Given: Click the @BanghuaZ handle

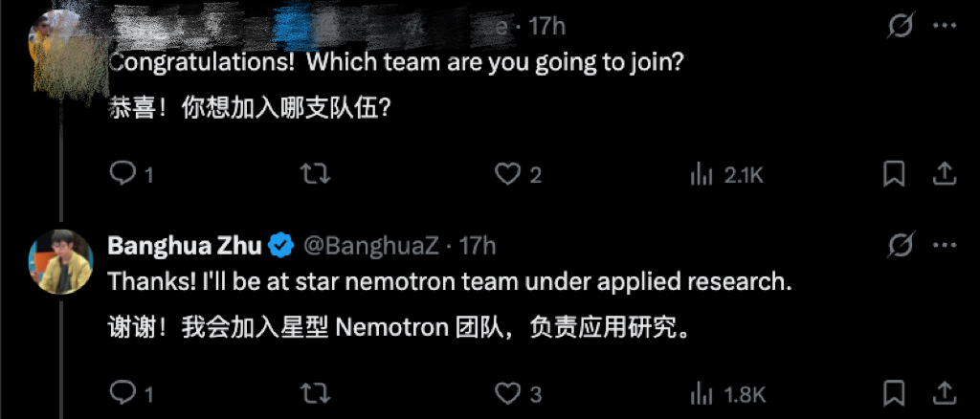Looking at the screenshot, I should pos(370,246).
